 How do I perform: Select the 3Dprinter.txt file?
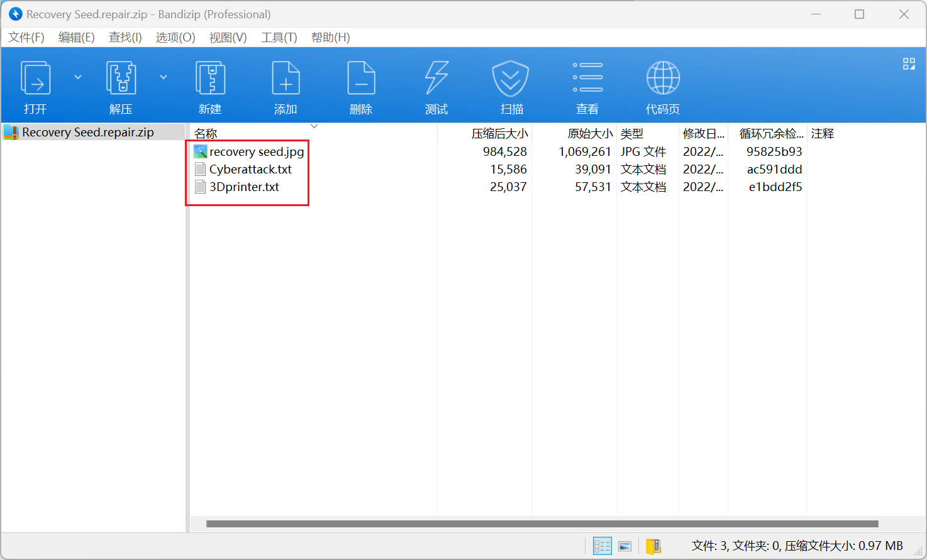pos(244,187)
